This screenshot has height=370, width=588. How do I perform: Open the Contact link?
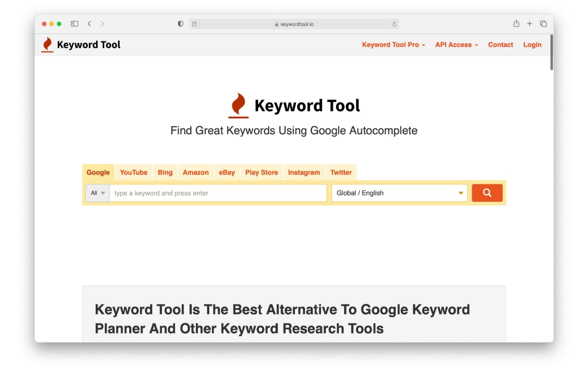tap(500, 45)
